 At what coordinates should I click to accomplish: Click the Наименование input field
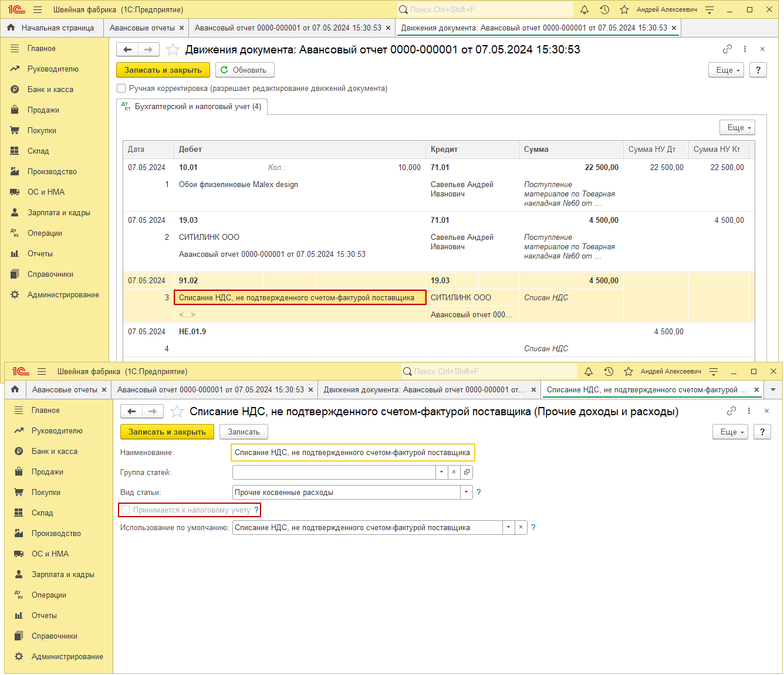coord(353,453)
